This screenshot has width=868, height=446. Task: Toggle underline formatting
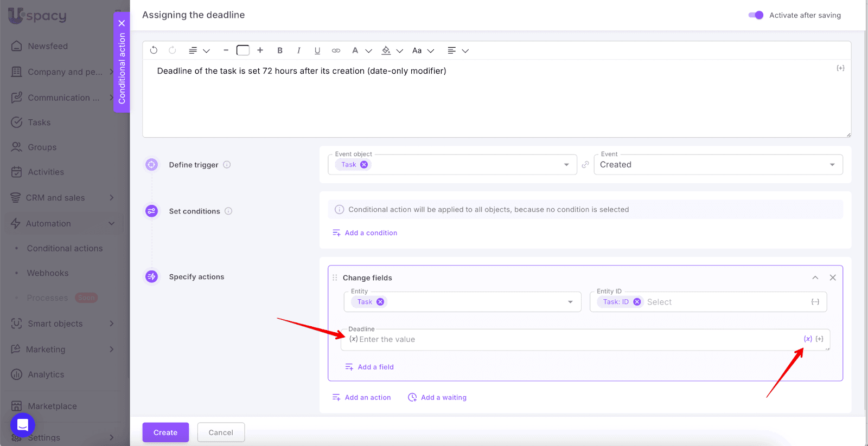317,50
